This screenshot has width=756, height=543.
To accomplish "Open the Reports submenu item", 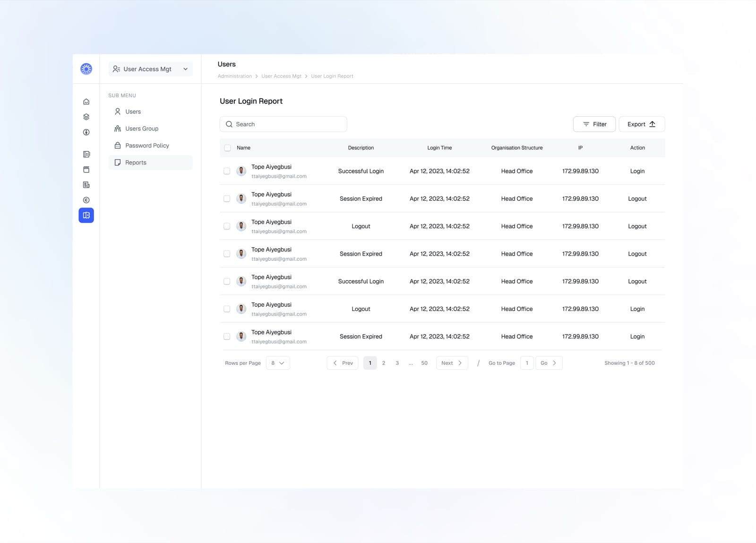I will click(x=151, y=163).
